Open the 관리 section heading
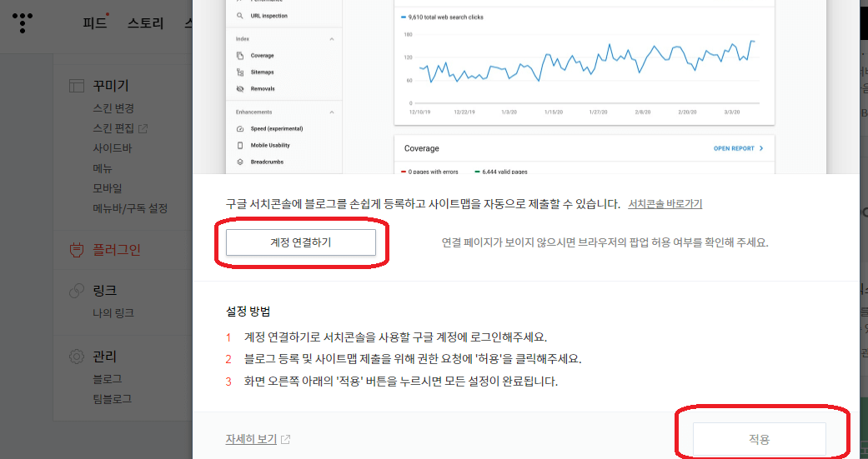The width and height of the screenshot is (868, 459). click(x=104, y=357)
